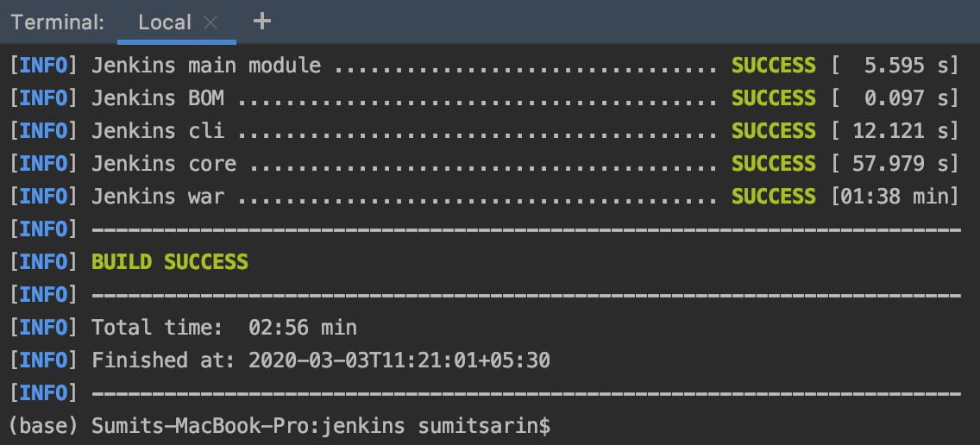Click the Jenkins BOM module name
This screenshot has width=980, height=445.
pyautogui.click(x=158, y=98)
